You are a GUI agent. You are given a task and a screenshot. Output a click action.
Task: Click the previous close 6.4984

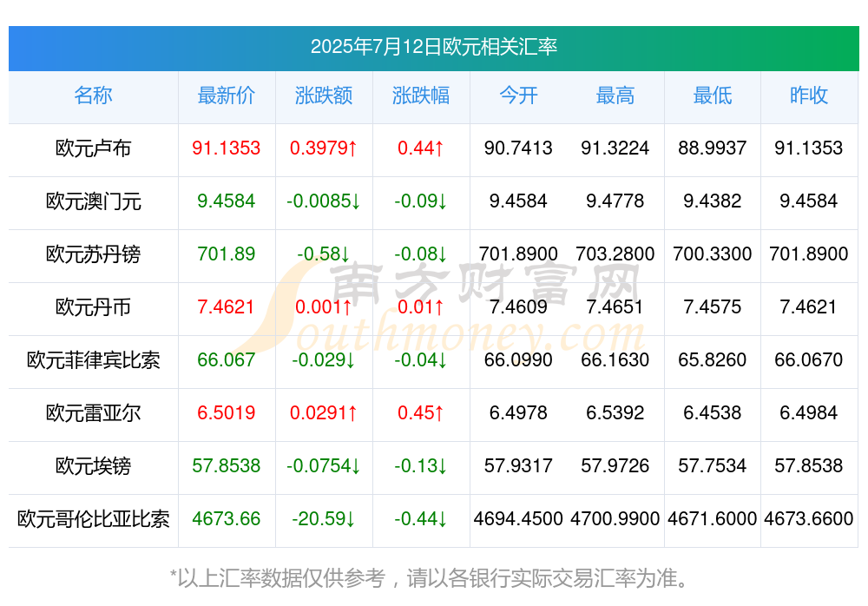(809, 412)
